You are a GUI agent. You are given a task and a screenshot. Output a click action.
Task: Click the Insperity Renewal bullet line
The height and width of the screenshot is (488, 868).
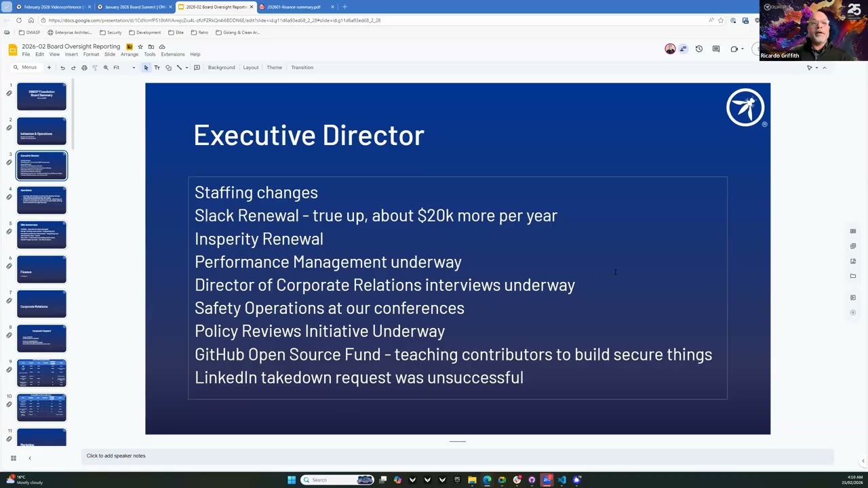tap(259, 239)
